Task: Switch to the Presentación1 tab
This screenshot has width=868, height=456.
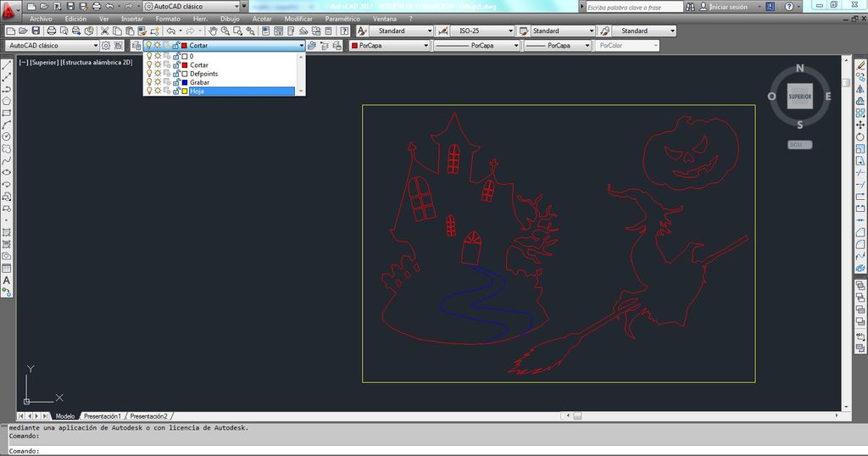Action: click(x=102, y=416)
